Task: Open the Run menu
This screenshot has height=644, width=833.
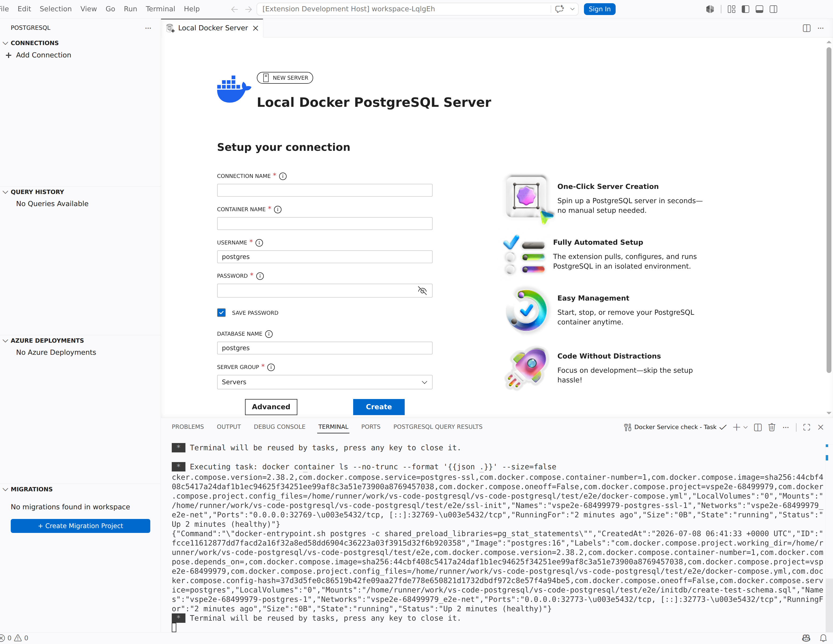Action: (130, 9)
